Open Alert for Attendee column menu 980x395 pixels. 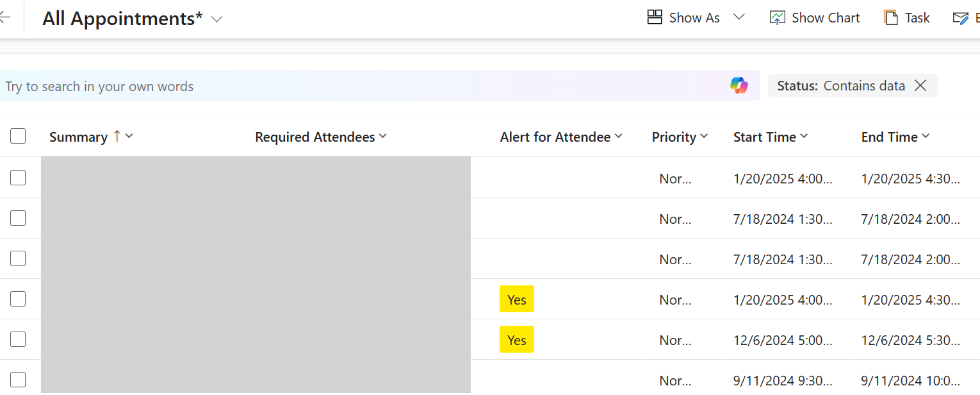[x=619, y=136]
